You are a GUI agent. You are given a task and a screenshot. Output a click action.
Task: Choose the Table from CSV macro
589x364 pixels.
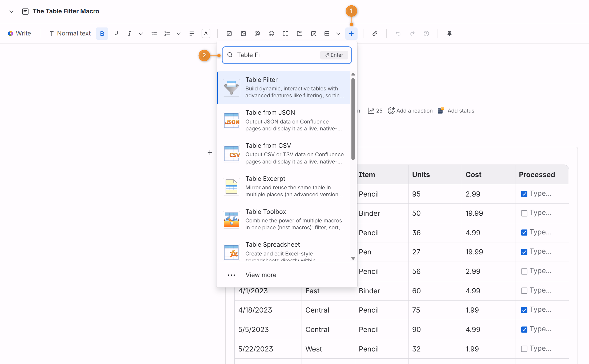284,153
